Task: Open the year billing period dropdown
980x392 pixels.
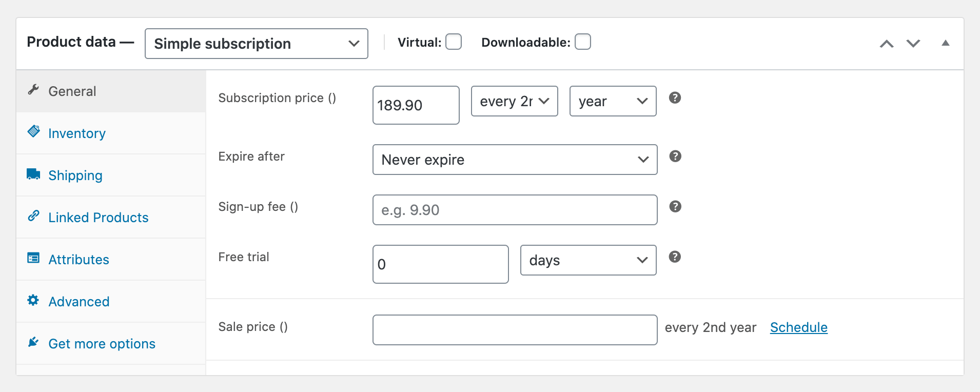Action: (613, 101)
